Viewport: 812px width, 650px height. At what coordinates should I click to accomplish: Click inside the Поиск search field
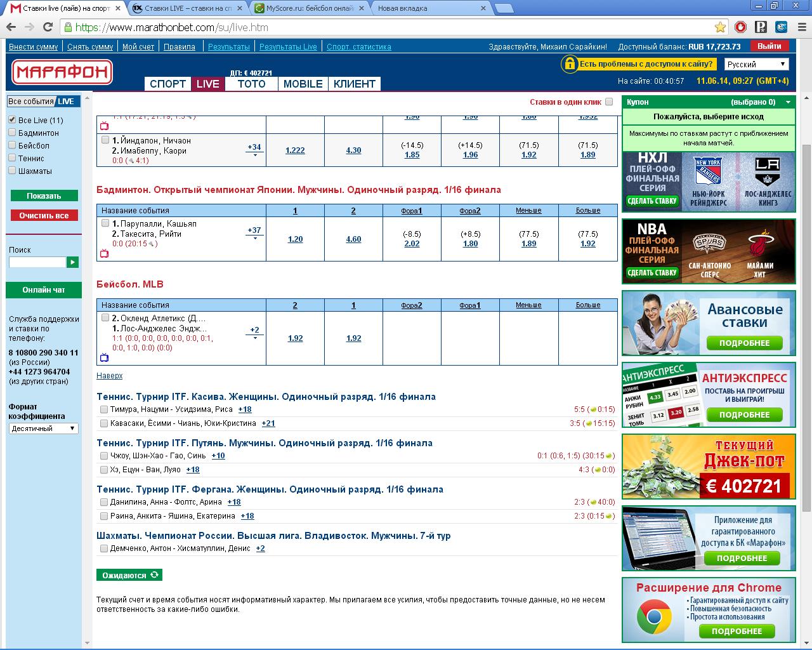tap(37, 262)
